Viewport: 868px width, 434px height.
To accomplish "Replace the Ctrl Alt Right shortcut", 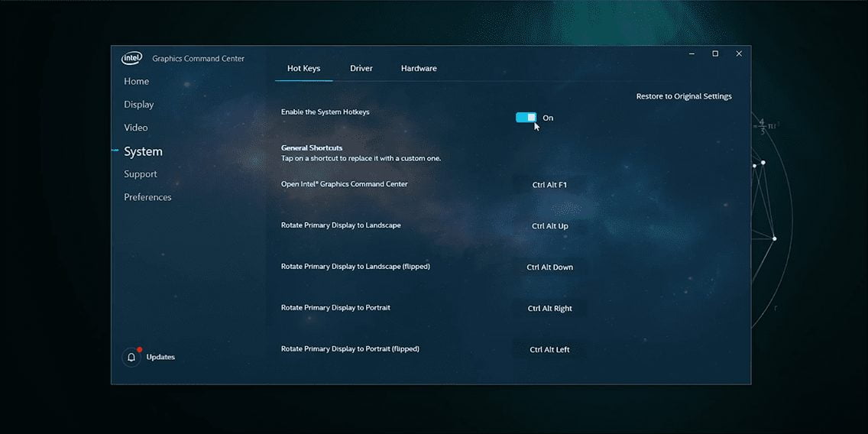I will (549, 309).
